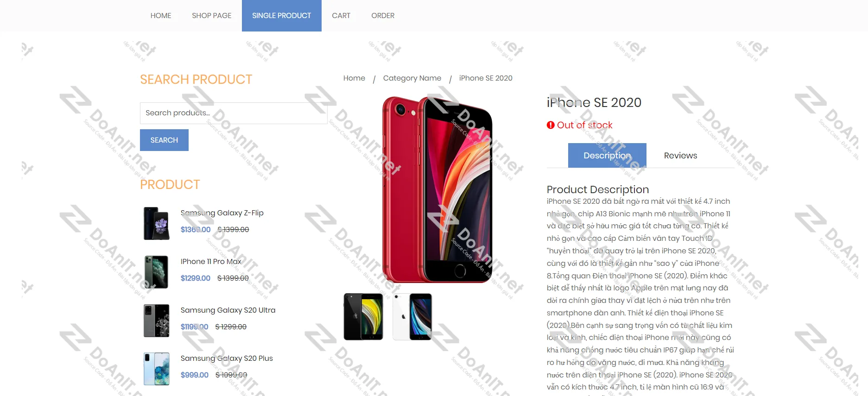Open the HOME menu item

tap(161, 16)
